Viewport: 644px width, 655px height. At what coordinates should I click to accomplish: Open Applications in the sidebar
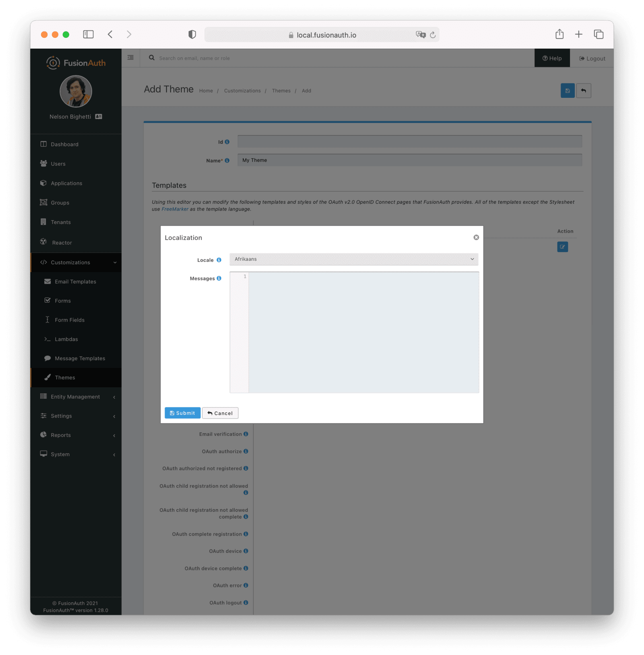point(76,183)
